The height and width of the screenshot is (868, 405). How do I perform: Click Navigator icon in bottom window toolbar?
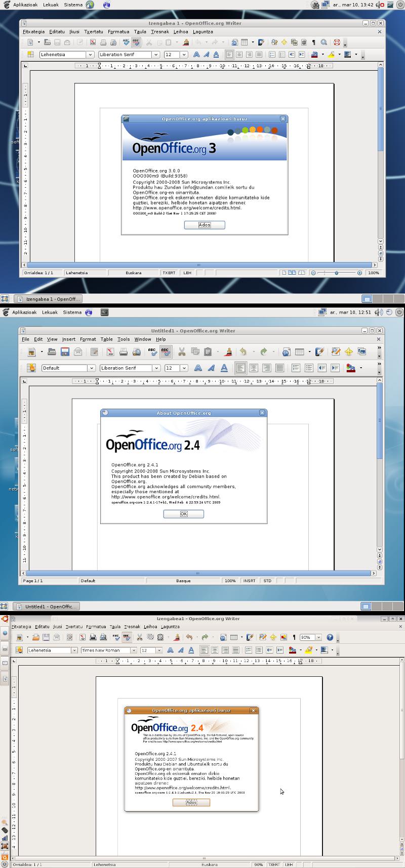(273, 637)
